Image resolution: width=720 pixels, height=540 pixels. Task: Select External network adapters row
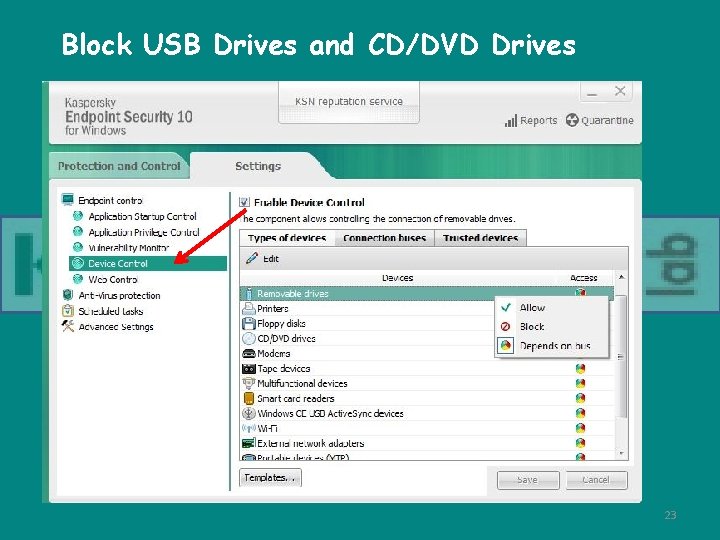[x=427, y=443]
